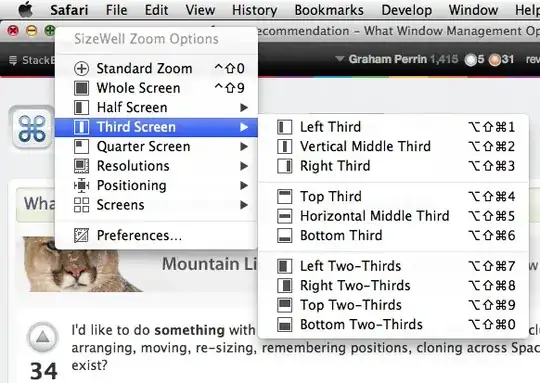This screenshot has height=383, width=540.
Task: Expand the Half Screen submenu arrow
Action: 244,108
